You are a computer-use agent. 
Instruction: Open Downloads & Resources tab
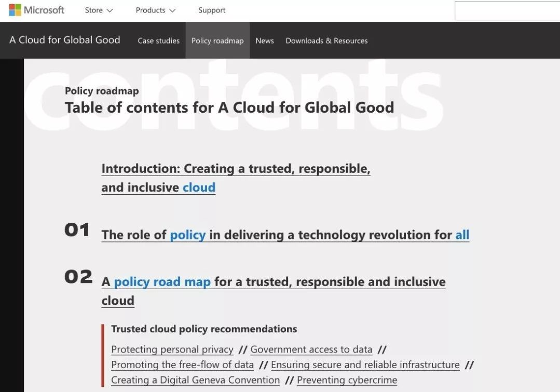(326, 40)
